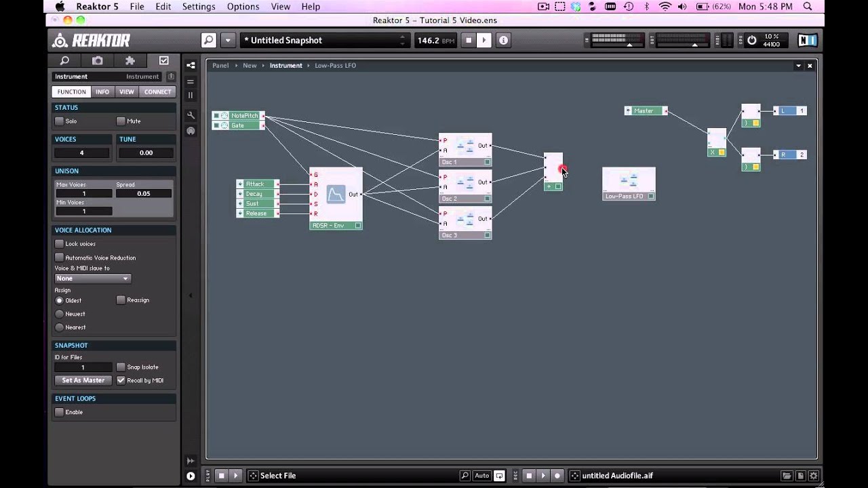Go to Panel in breadcrumb path
Screen dimensions: 868x488
(220, 66)
